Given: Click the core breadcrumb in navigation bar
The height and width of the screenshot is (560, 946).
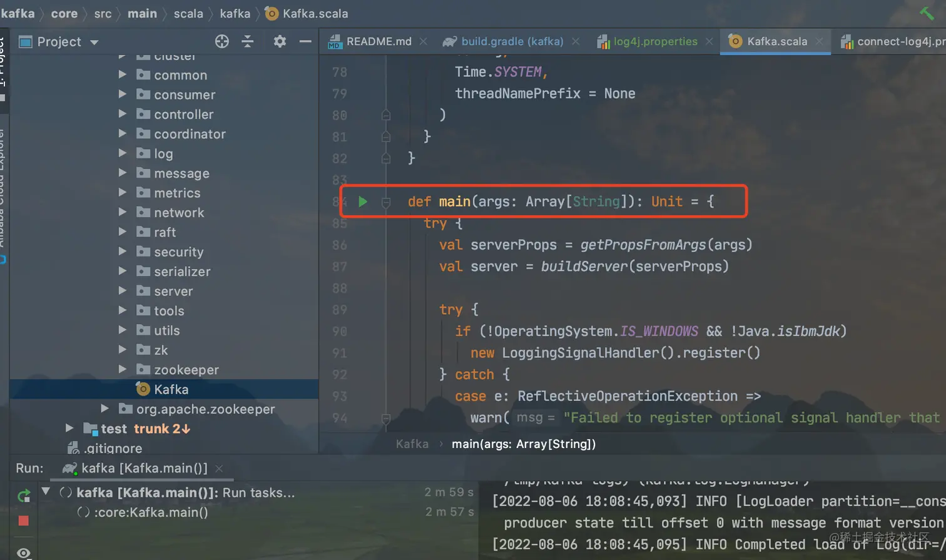Looking at the screenshot, I should click(x=64, y=13).
